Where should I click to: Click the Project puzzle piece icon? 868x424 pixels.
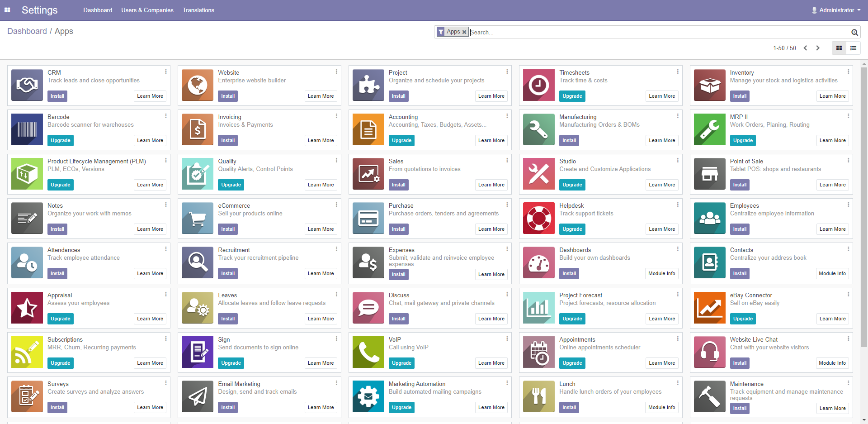pyautogui.click(x=368, y=85)
